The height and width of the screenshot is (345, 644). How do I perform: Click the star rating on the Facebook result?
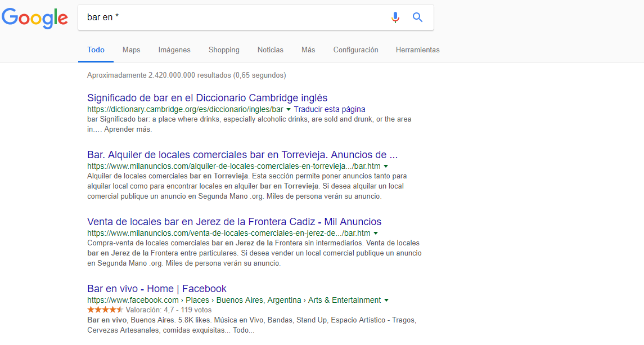pyautogui.click(x=105, y=309)
